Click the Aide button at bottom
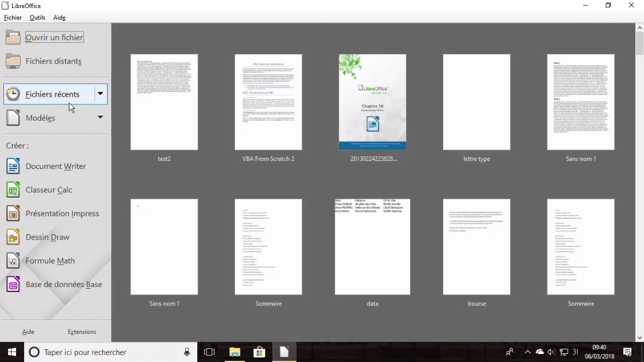This screenshot has height=362, width=644. [28, 332]
